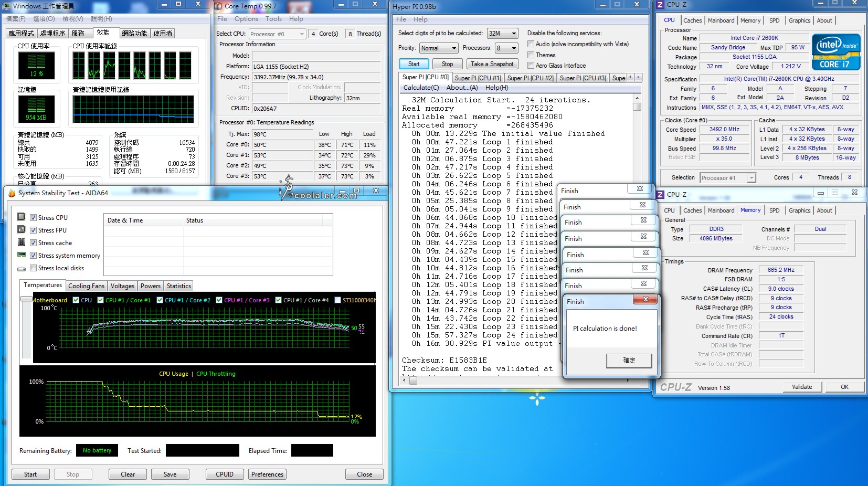Image resolution: width=868 pixels, height=486 pixels.
Task: Open the Calculate(C) menu in Super PI
Action: coord(421,88)
